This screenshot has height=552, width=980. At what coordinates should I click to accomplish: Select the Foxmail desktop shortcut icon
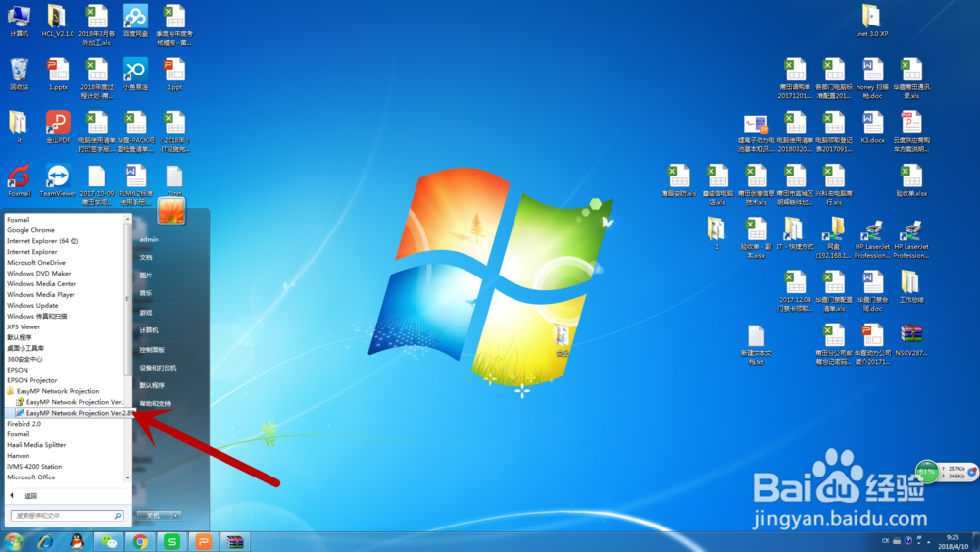[x=19, y=180]
